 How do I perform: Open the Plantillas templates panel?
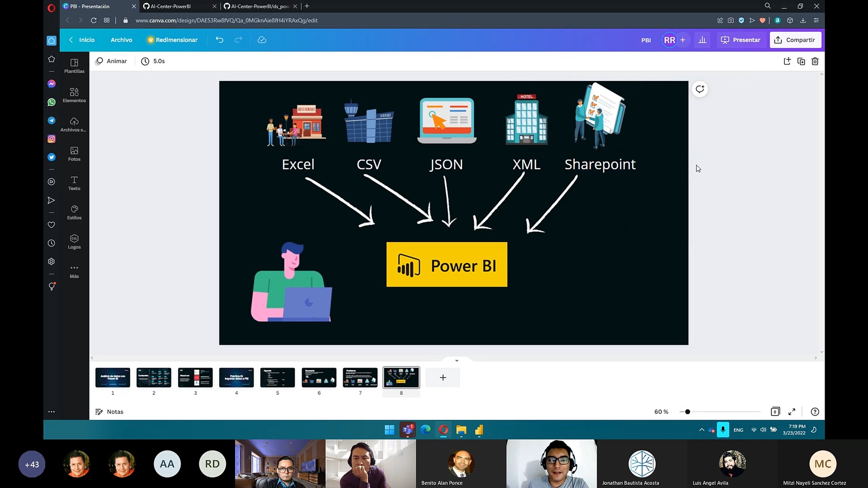coord(74,66)
